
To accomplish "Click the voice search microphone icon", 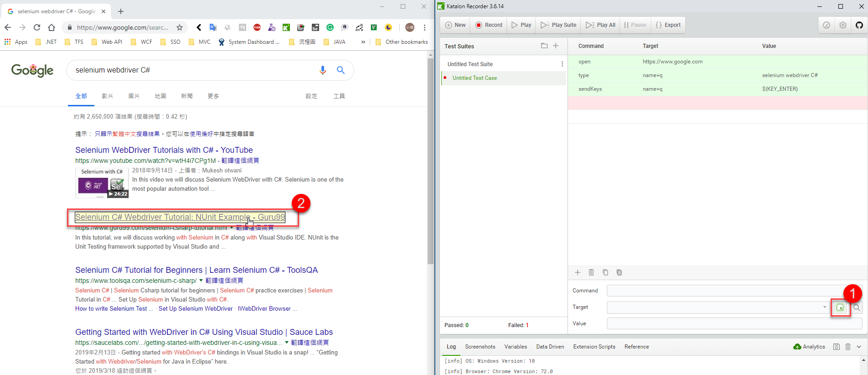I will coord(323,70).
